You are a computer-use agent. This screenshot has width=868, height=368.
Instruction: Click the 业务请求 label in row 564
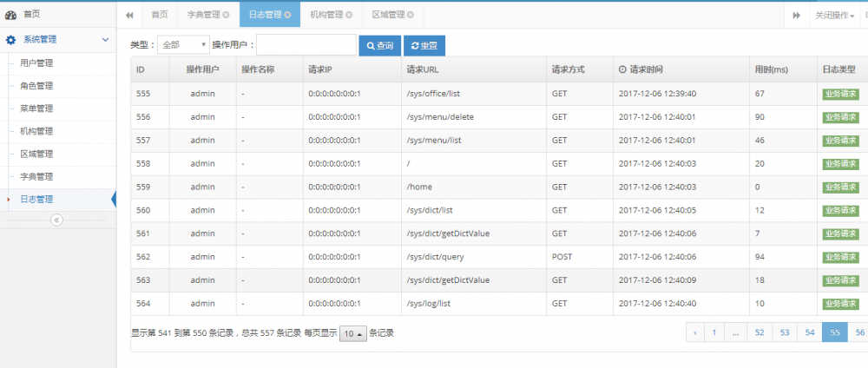click(x=840, y=304)
